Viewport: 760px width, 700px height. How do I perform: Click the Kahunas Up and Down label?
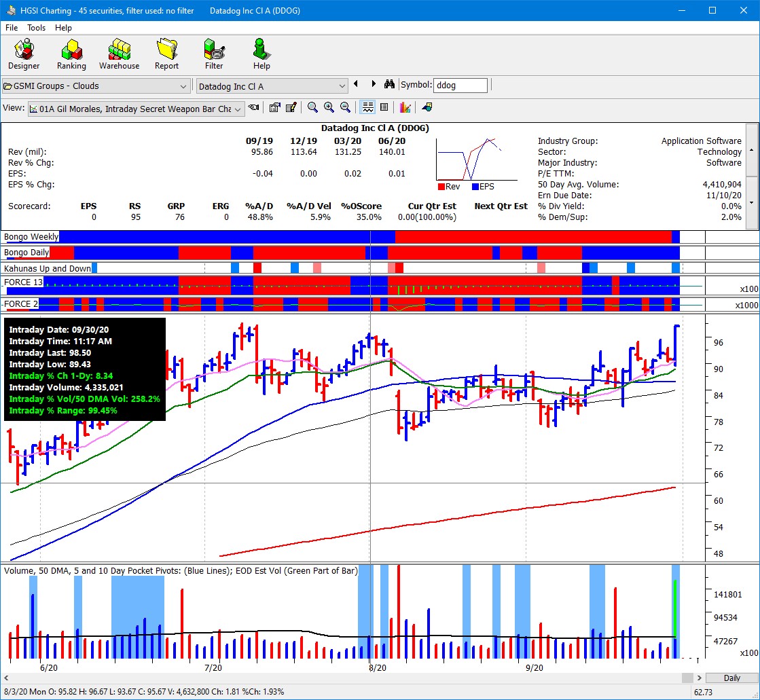(x=47, y=268)
